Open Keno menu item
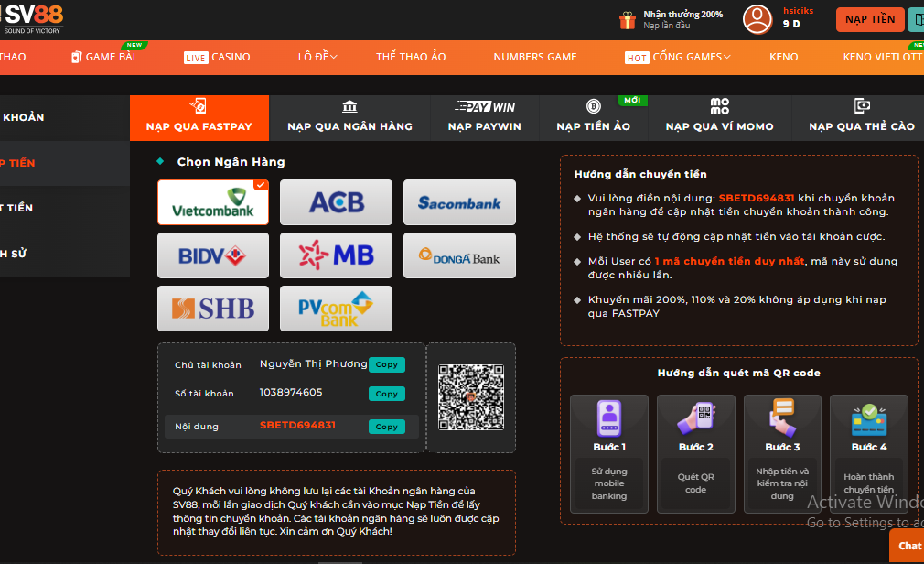The width and height of the screenshot is (924, 564). pos(784,57)
